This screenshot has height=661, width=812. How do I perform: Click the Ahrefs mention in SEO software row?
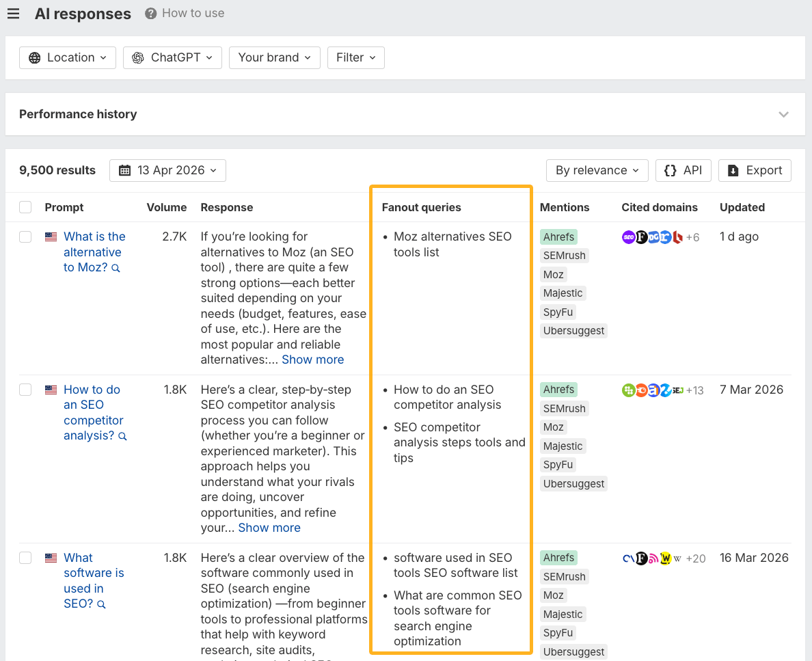558,558
